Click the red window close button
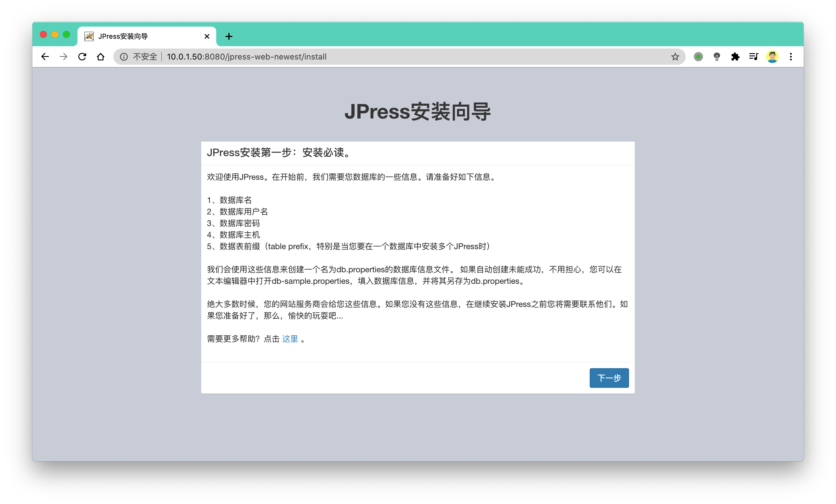The width and height of the screenshot is (836, 504). [43, 35]
